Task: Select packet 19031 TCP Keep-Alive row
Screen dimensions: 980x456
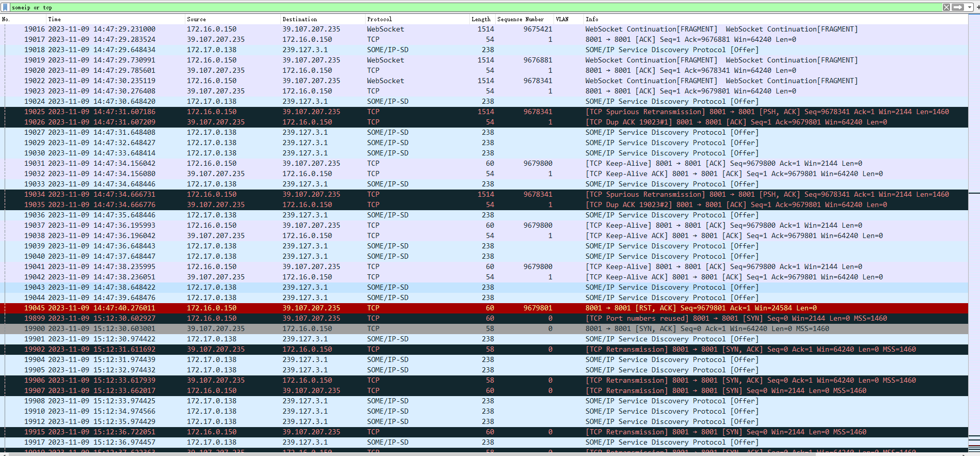Action: [x=484, y=164]
